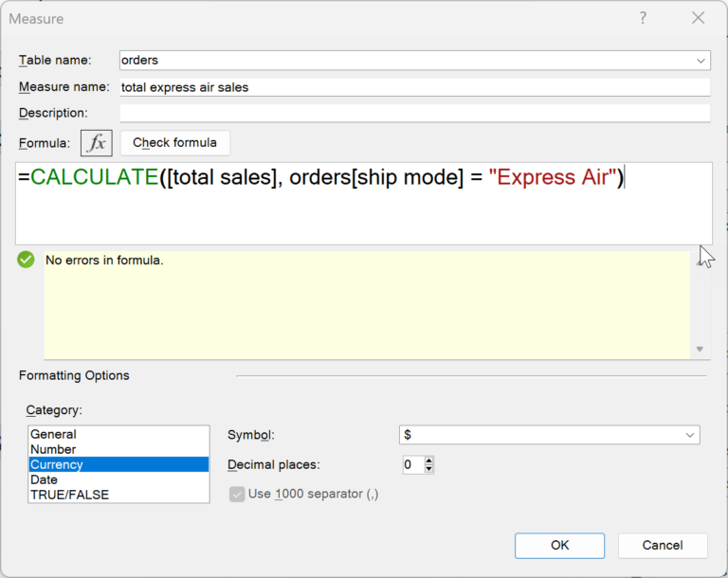Select Date format category
The image size is (728, 578).
pyautogui.click(x=45, y=479)
